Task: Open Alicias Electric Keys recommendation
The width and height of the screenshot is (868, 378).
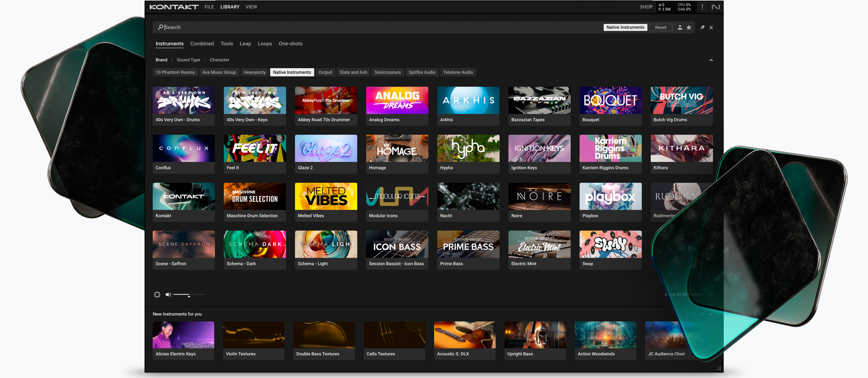Action: [183, 341]
